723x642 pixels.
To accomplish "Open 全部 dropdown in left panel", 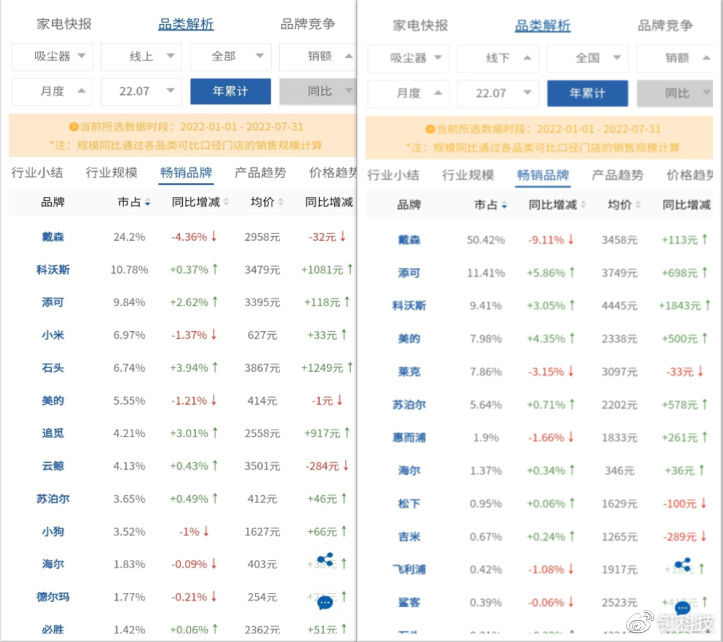I will click(231, 56).
